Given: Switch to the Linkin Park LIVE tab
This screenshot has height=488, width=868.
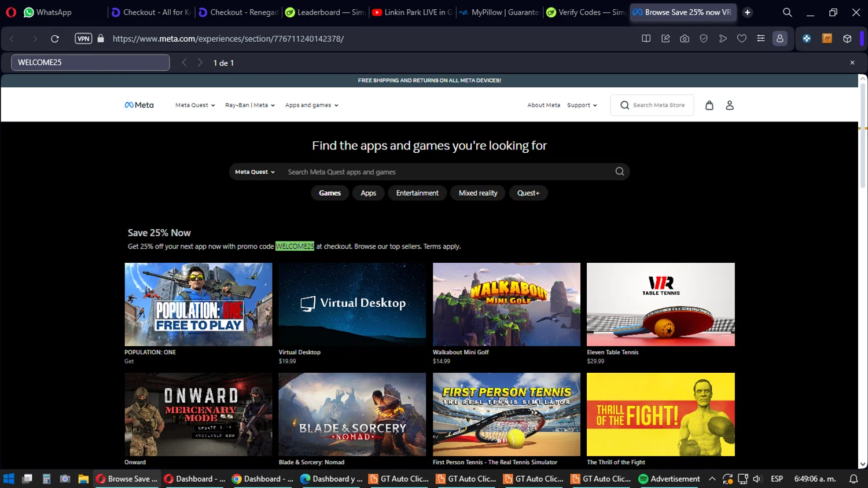Looking at the screenshot, I should point(412,12).
